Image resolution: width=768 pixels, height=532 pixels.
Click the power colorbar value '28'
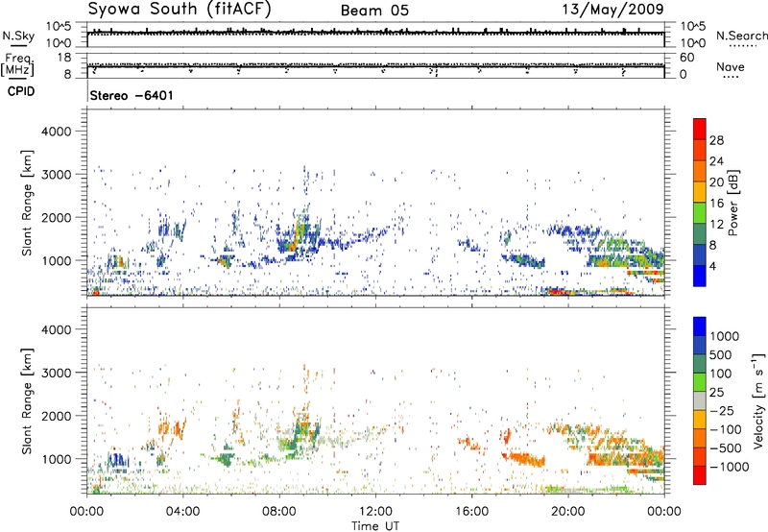(x=716, y=140)
